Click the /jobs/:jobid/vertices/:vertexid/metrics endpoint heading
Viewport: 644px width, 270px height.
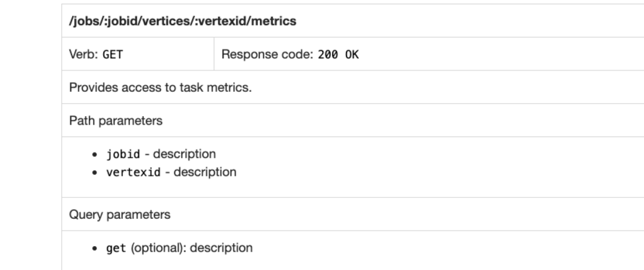182,21
